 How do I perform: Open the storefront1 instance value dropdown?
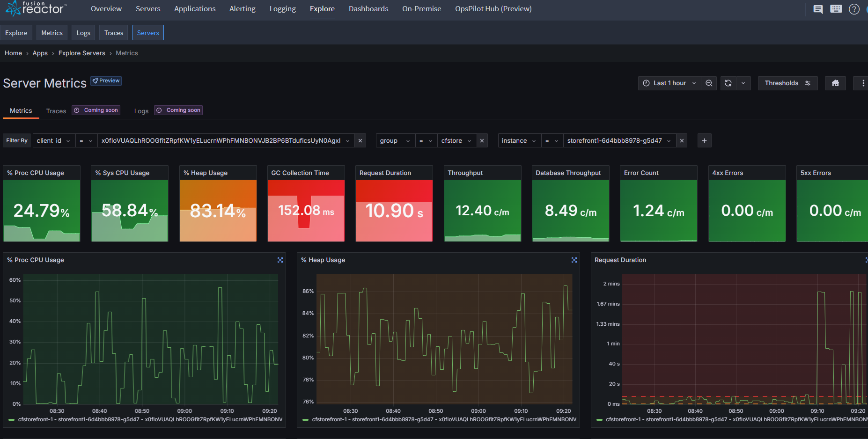tap(619, 141)
